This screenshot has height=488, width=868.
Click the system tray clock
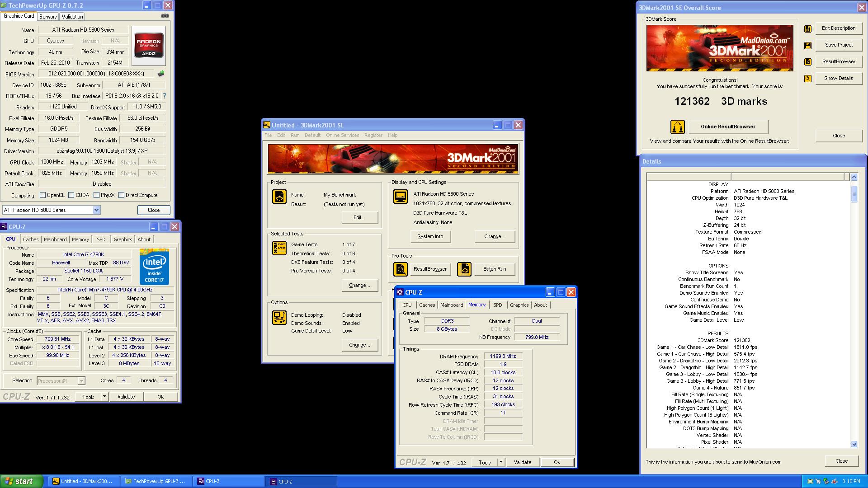pos(851,482)
